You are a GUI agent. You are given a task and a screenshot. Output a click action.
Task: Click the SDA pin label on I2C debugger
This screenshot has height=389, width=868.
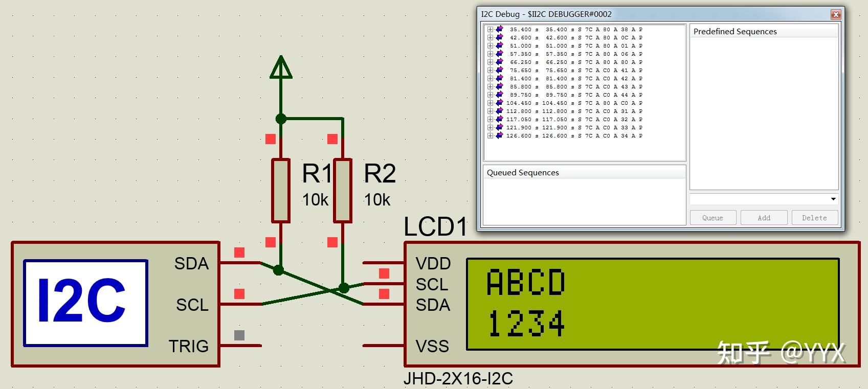pyautogui.click(x=191, y=264)
